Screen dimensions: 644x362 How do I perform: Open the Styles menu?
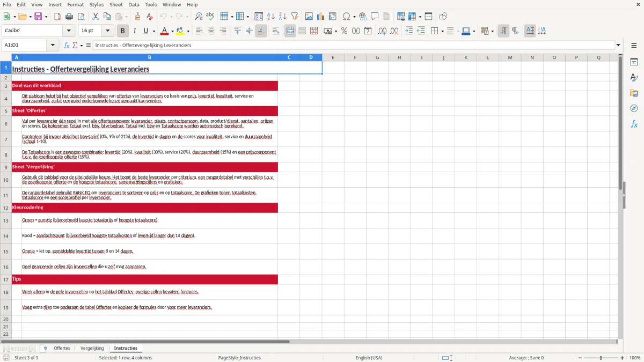97,4
